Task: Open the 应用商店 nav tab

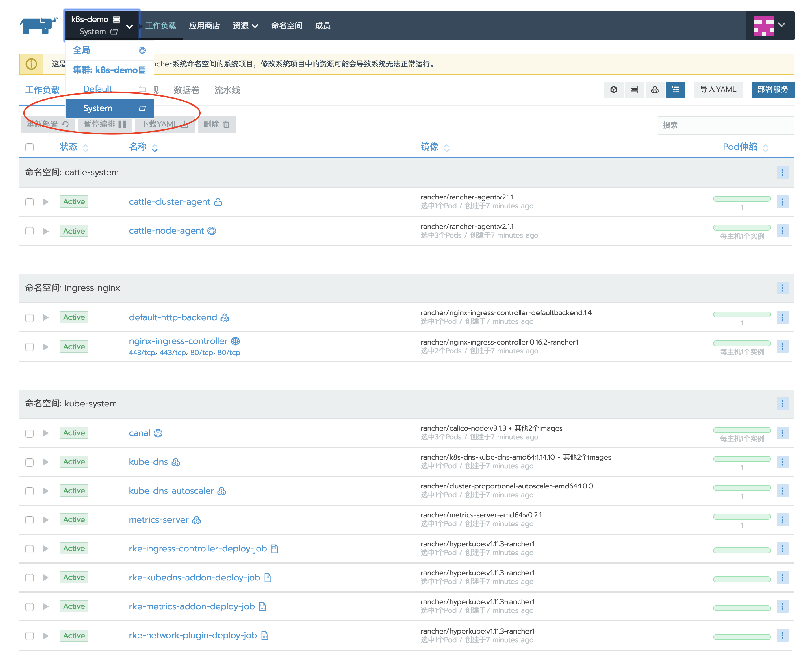Action: click(205, 26)
